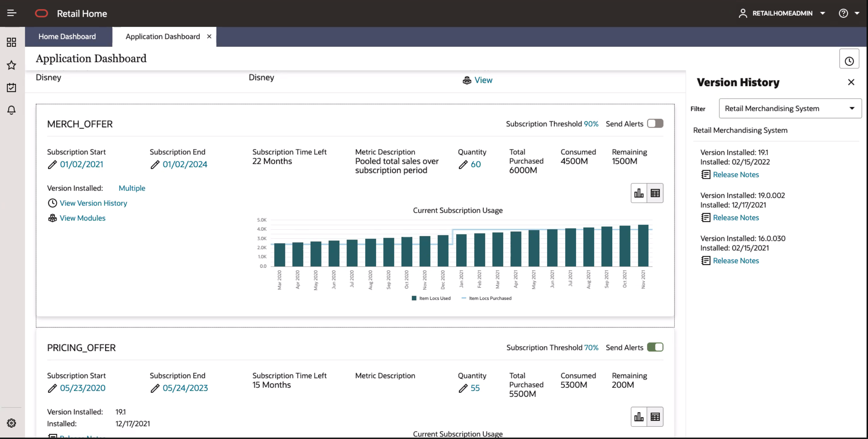868x439 pixels.
Task: Edit MERCH_OFFER Subscription End pencil icon
Action: (x=155, y=164)
